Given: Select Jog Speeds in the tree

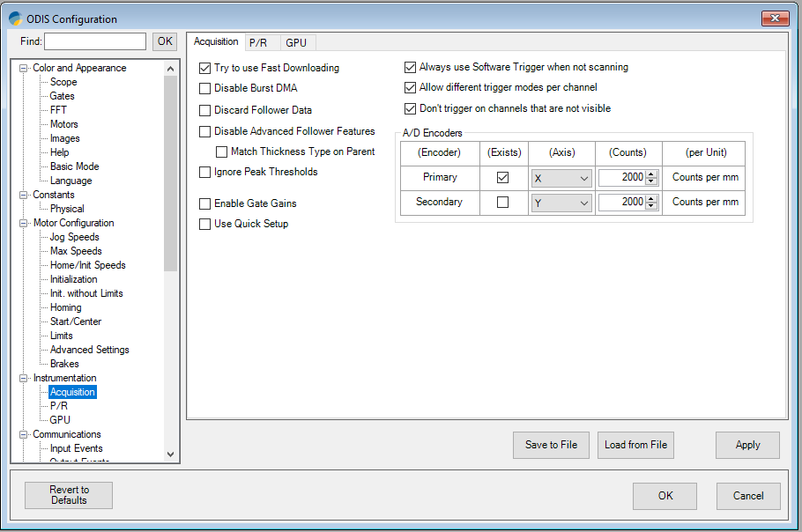Looking at the screenshot, I should pos(74,237).
